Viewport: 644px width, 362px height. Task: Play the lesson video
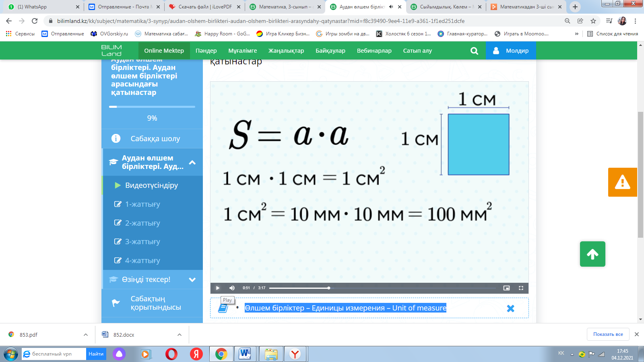pos(217,288)
